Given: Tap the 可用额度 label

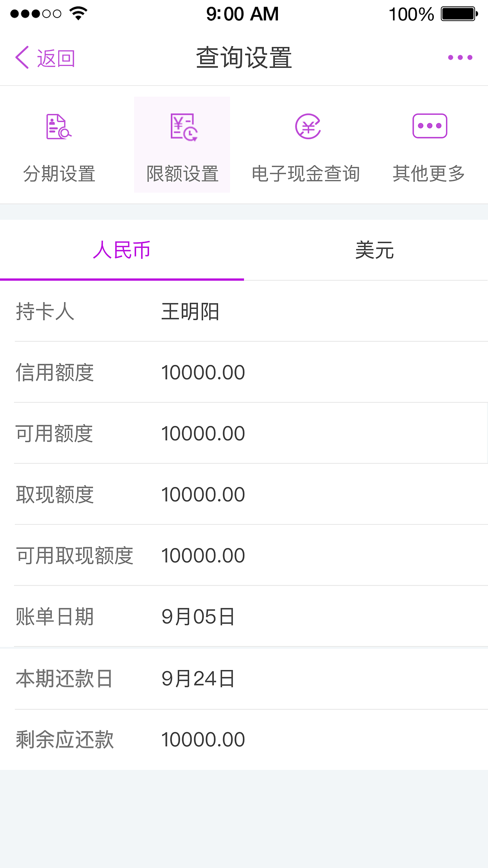Looking at the screenshot, I should tap(54, 434).
